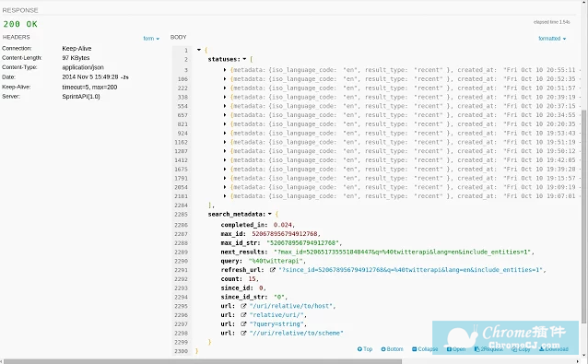Open link icon beside "?query=string"
Image resolution: width=588 pixels, height=364 pixels.
pyautogui.click(x=243, y=323)
